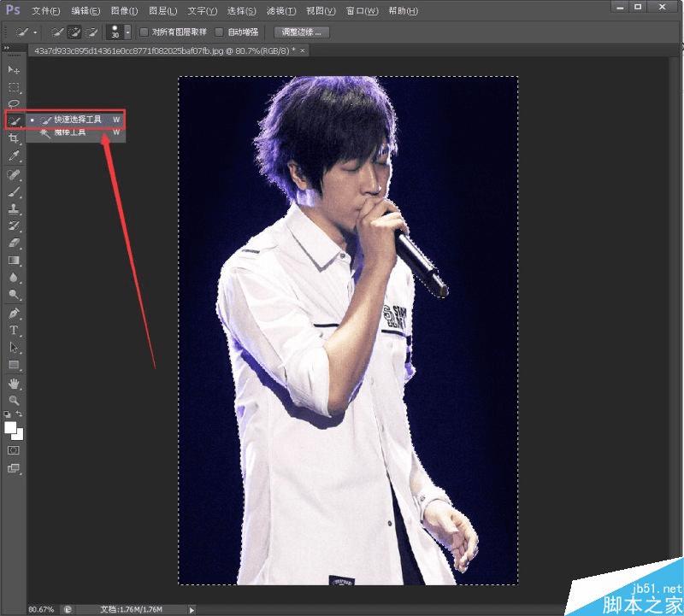Viewport: 684px width, 616px height.
Task: Click brush size preview showing 30
Action: (x=115, y=32)
